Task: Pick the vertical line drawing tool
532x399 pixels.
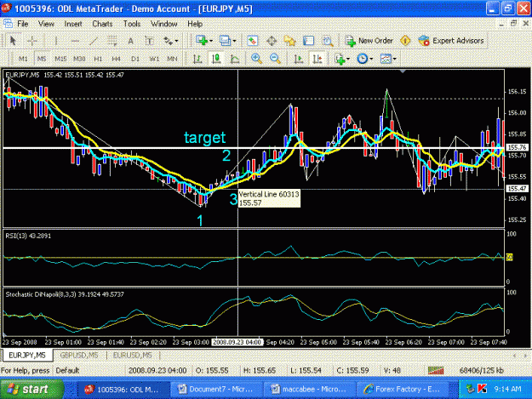Action: pos(56,41)
